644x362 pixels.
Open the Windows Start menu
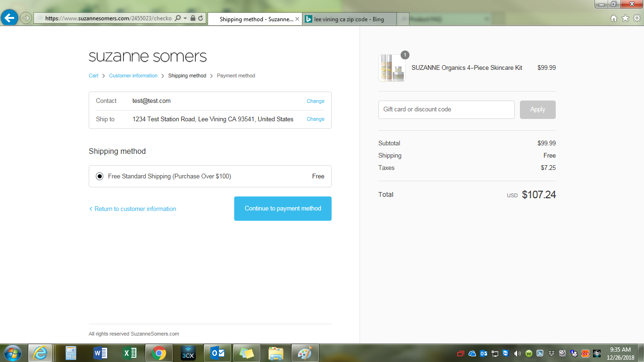12,353
